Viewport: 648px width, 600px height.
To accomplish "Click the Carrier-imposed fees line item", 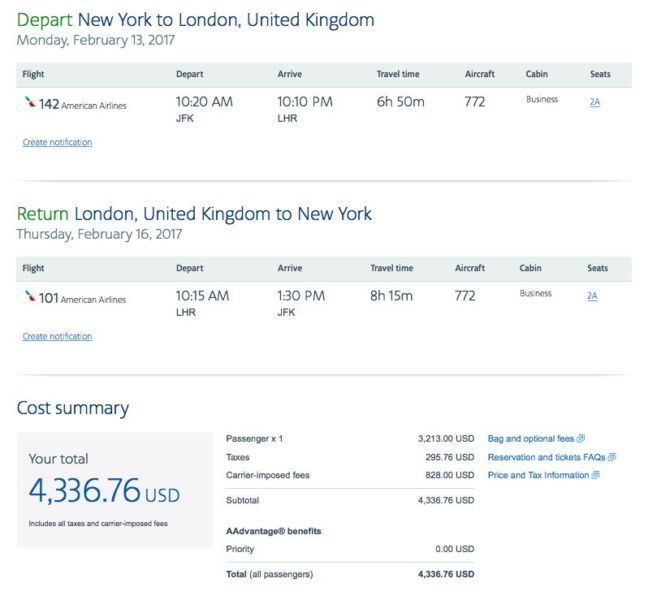I will tap(269, 475).
